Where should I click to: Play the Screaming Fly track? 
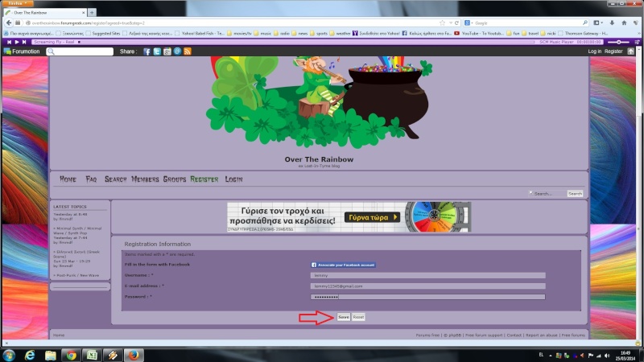[x=17, y=42]
